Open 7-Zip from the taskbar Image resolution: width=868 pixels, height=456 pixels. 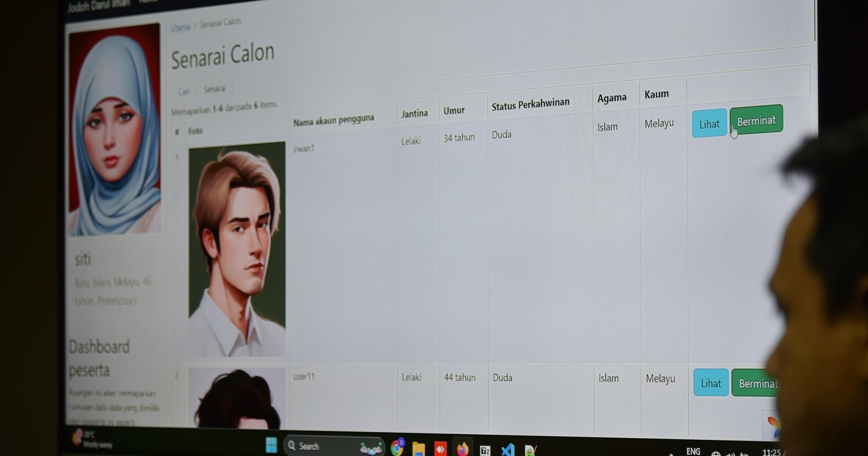[485, 450]
